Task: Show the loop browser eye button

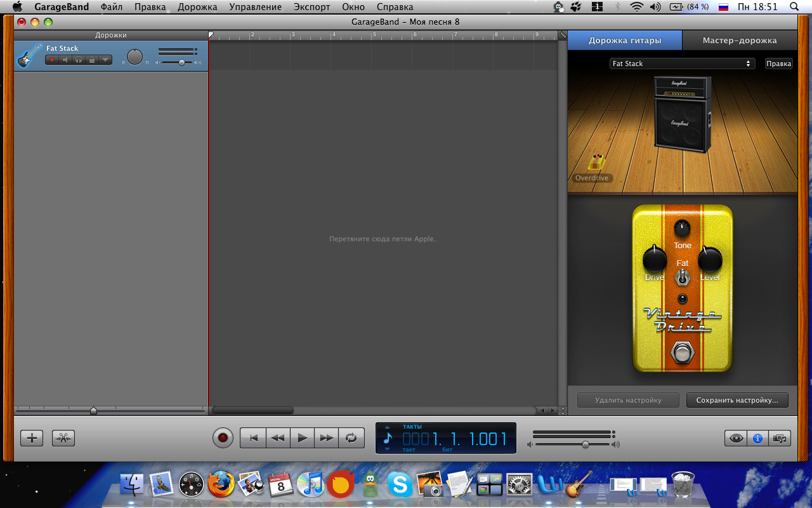Action: click(x=735, y=438)
